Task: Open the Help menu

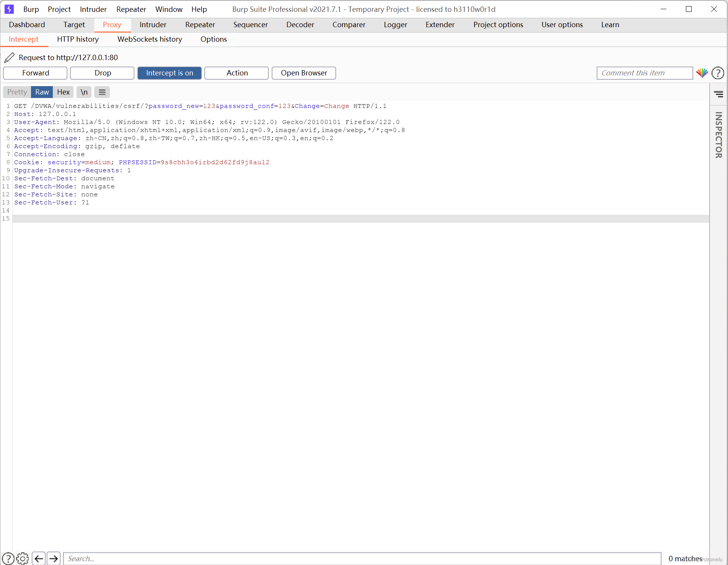Action: (199, 9)
